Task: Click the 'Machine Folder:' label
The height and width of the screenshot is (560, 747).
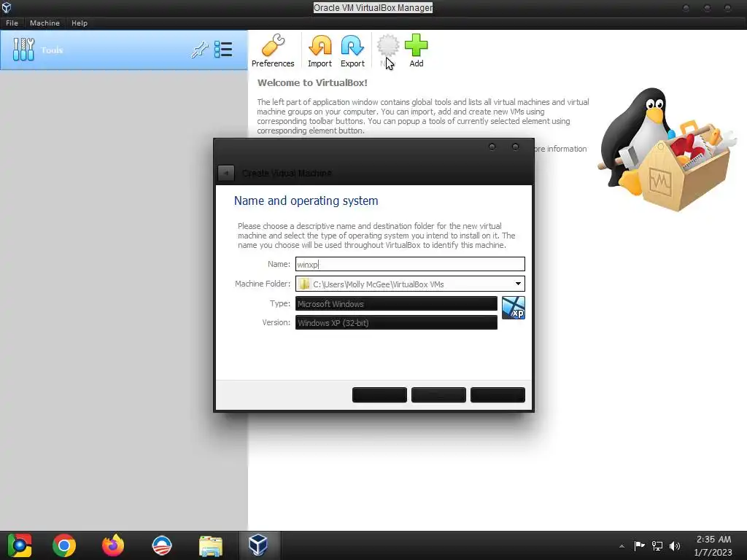Action: (263, 284)
